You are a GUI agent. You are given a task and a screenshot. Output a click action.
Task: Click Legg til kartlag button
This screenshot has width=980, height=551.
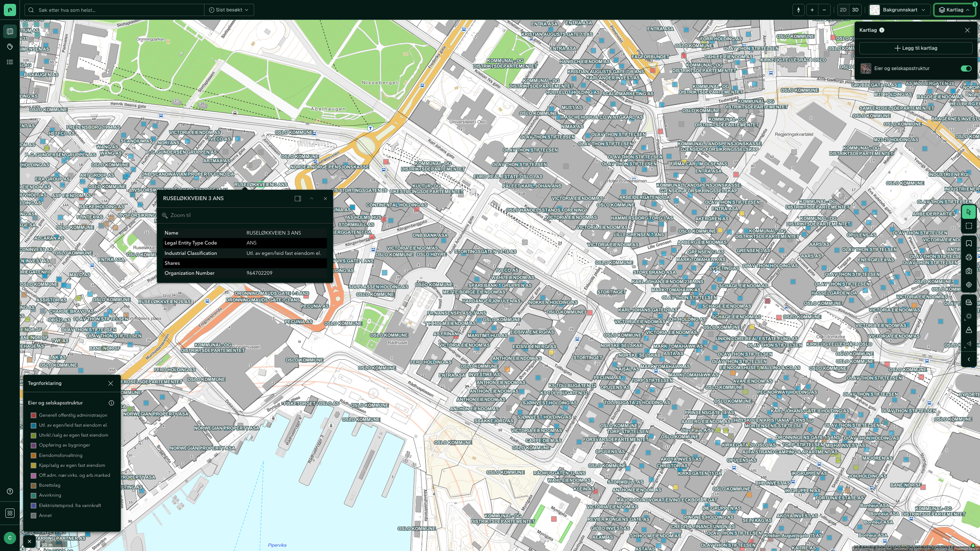coord(916,48)
